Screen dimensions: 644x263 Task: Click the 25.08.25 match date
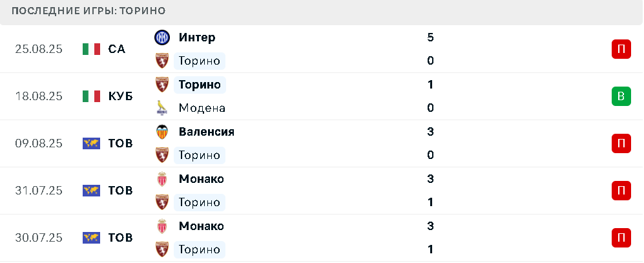coord(39,49)
